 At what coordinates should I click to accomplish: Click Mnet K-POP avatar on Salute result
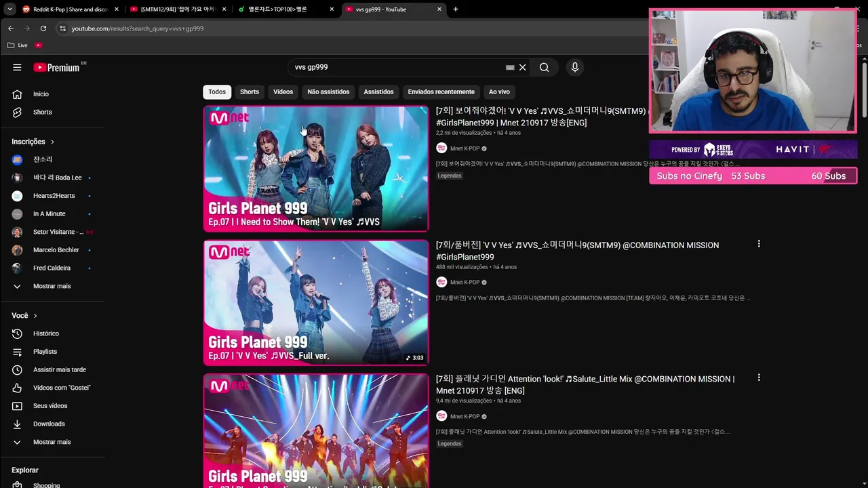pos(441,416)
